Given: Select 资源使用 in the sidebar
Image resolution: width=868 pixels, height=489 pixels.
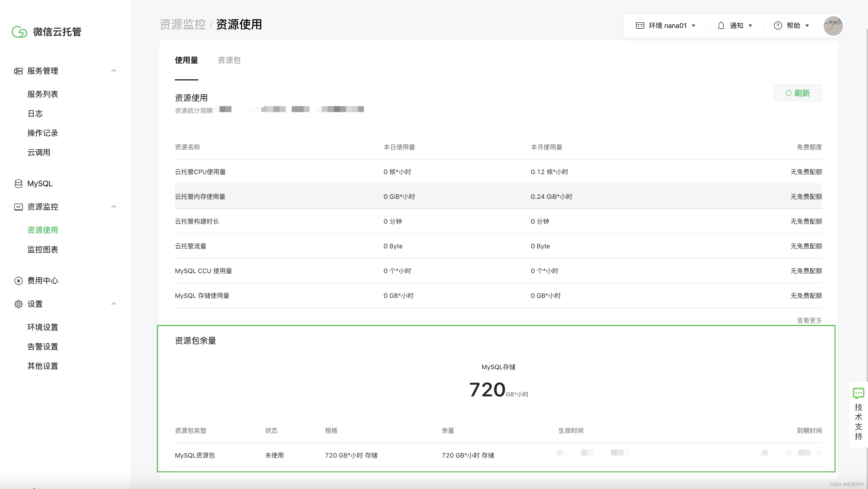Looking at the screenshot, I should [x=43, y=230].
